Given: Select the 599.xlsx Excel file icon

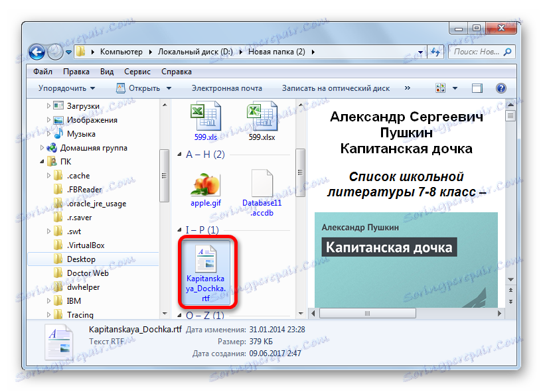Looking at the screenshot, I should 262,116.
